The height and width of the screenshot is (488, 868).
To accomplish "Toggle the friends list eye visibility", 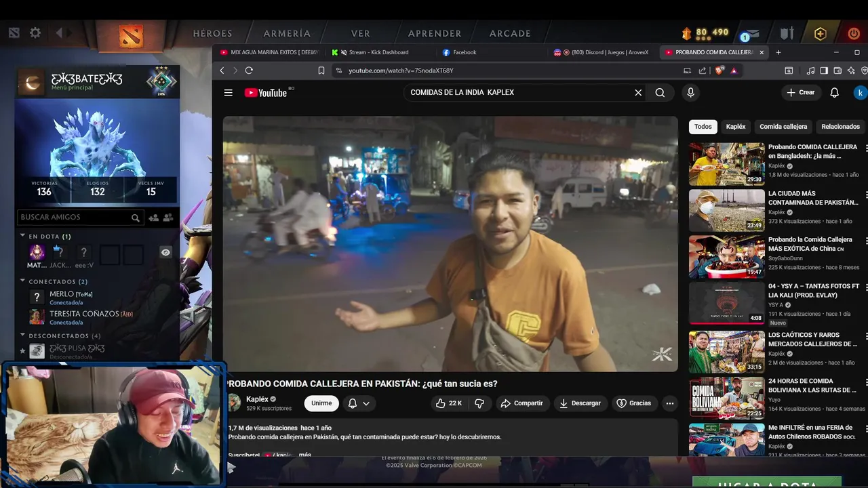I will 165,252.
